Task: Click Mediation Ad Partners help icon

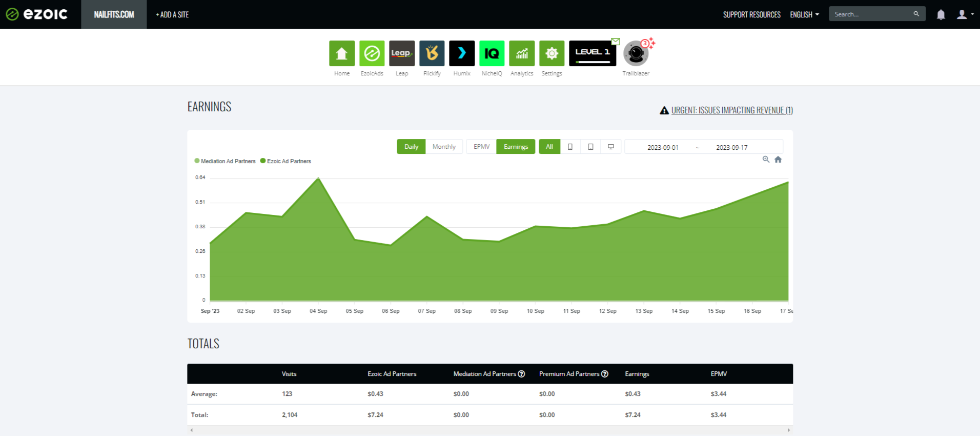Action: 521,374
